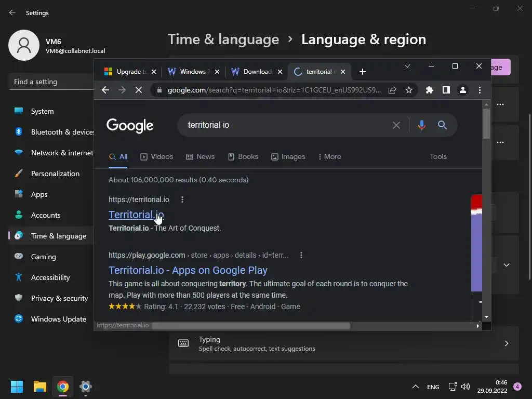Expand Chrome tab search dropdown arrow
The image size is (532, 399).
tap(407, 66)
